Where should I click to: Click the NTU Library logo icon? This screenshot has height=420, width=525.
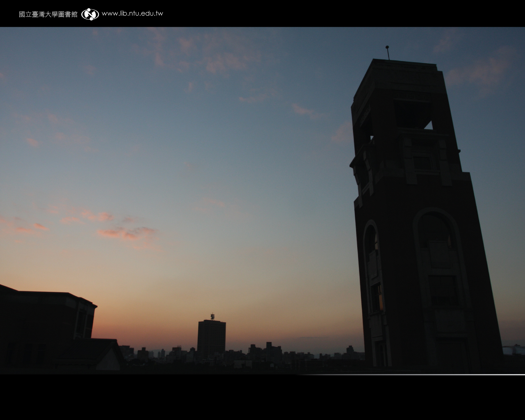point(90,14)
